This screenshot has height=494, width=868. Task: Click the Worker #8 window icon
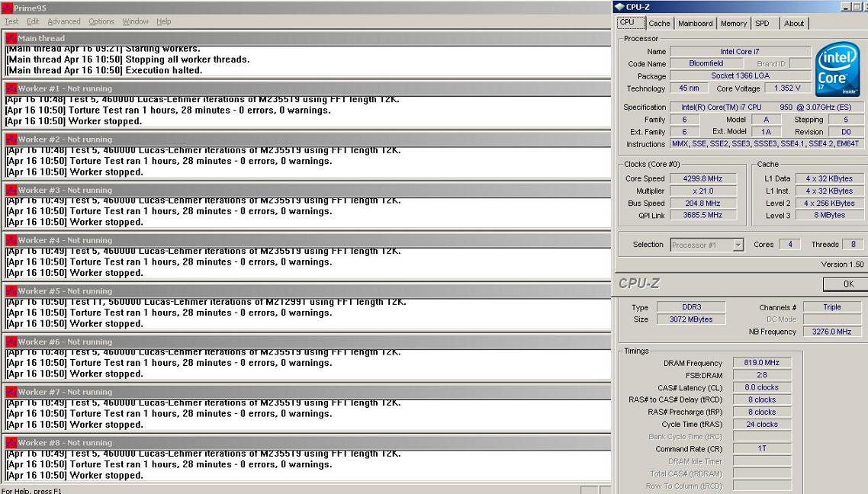[11, 443]
